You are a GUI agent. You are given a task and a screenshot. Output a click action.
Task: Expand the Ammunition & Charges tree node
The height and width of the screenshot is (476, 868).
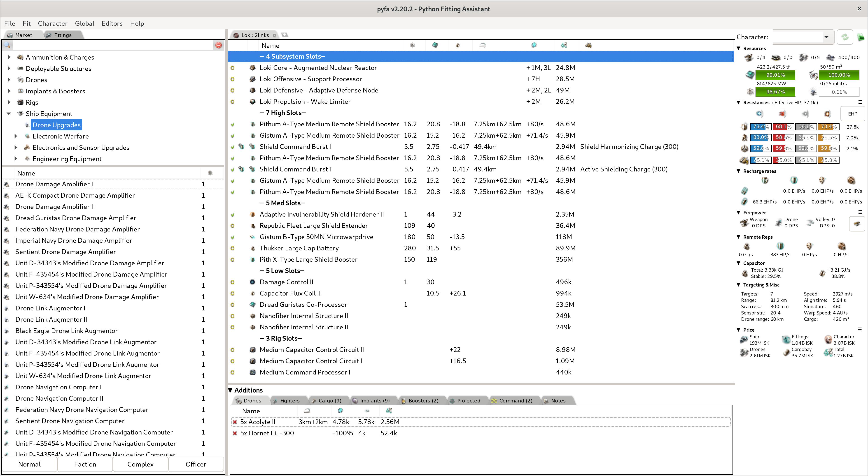click(9, 57)
